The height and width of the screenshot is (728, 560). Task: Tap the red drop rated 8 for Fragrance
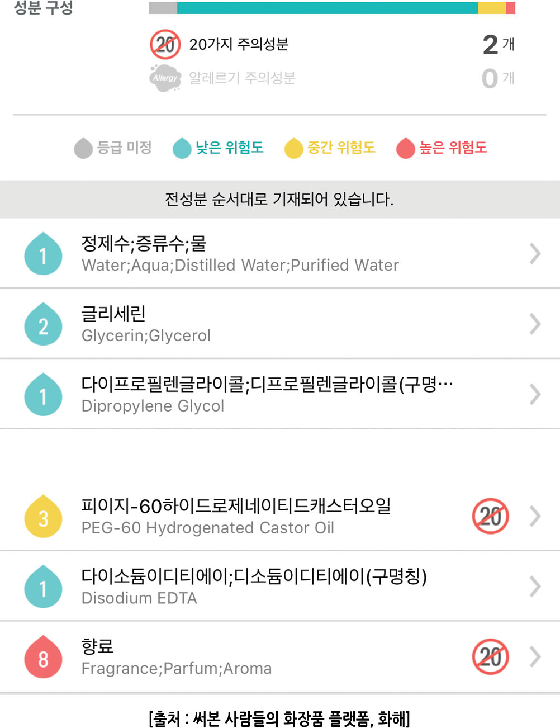(43, 657)
